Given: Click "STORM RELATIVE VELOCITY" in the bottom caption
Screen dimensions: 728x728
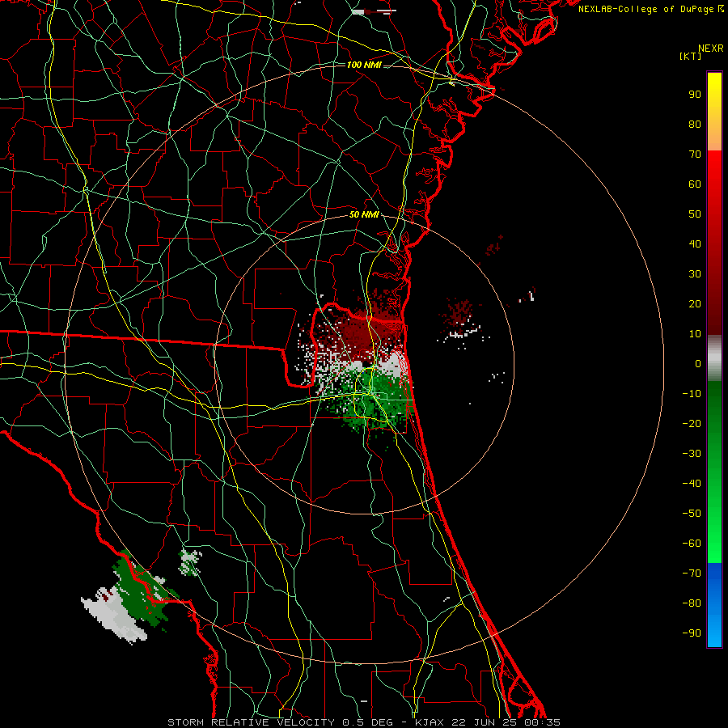Looking at the screenshot, I should (251, 722).
